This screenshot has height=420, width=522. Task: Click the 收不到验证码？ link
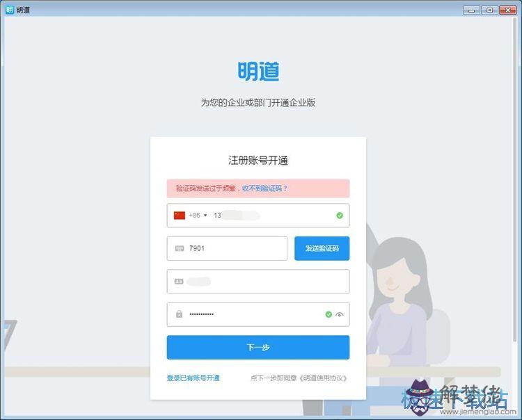[264, 188]
